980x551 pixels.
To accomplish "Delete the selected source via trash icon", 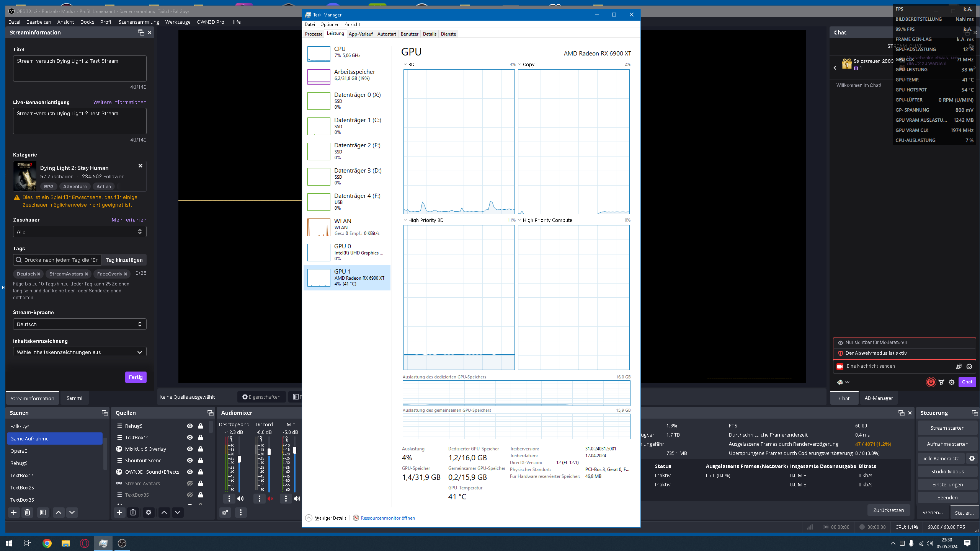I will pos(133,512).
